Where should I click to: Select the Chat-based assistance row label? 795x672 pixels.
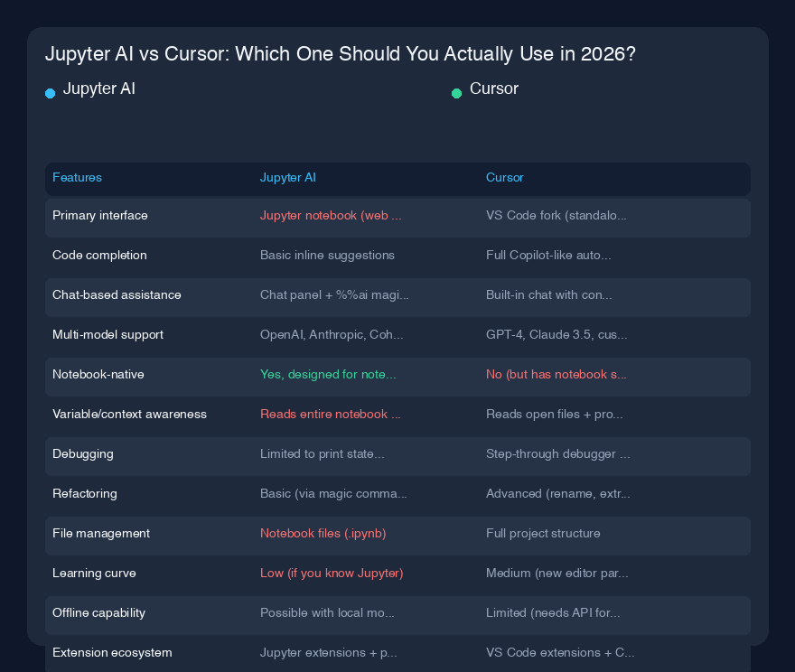pos(117,295)
